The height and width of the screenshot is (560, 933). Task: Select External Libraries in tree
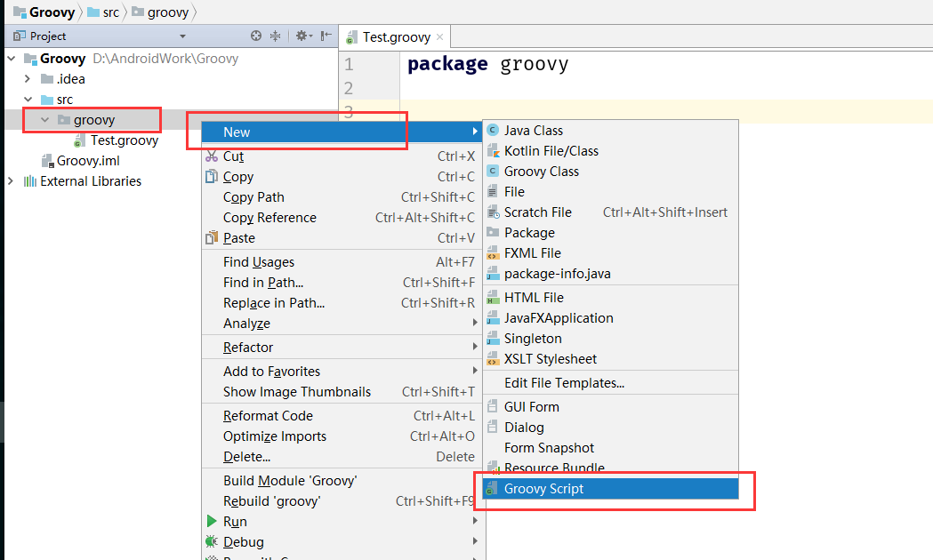[82, 180]
